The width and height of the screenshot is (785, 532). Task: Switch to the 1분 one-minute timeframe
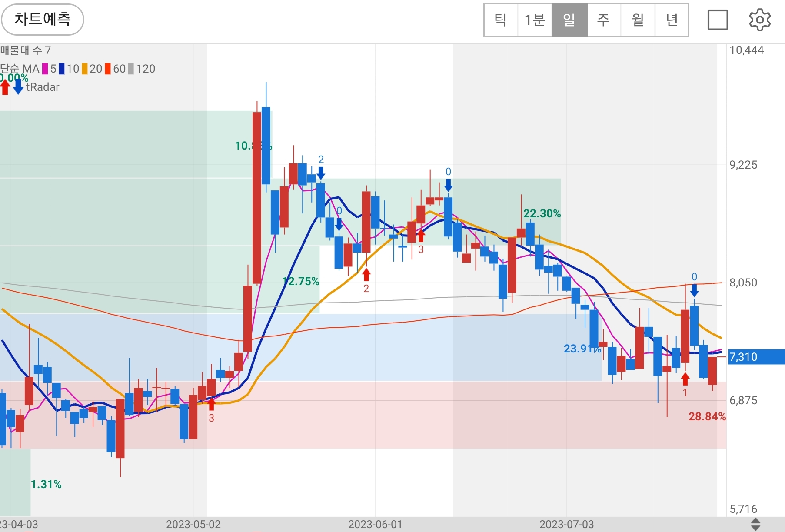point(535,20)
